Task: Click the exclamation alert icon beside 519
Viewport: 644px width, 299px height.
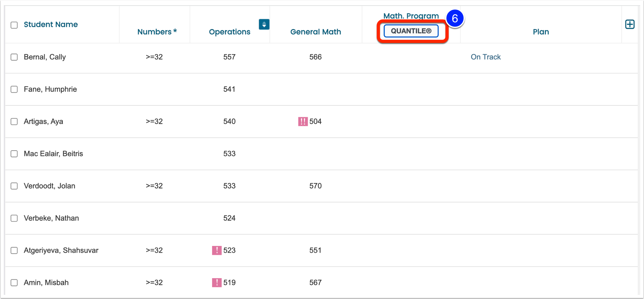Action: [217, 282]
